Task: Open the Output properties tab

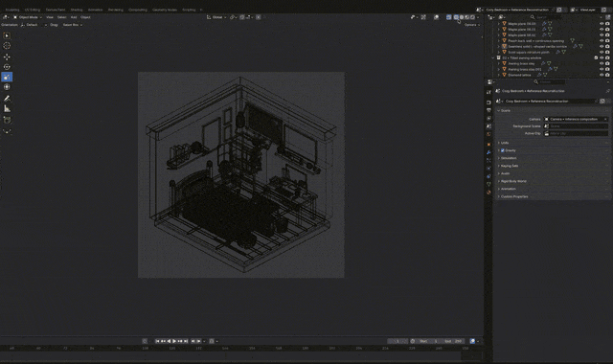Action: (x=488, y=110)
